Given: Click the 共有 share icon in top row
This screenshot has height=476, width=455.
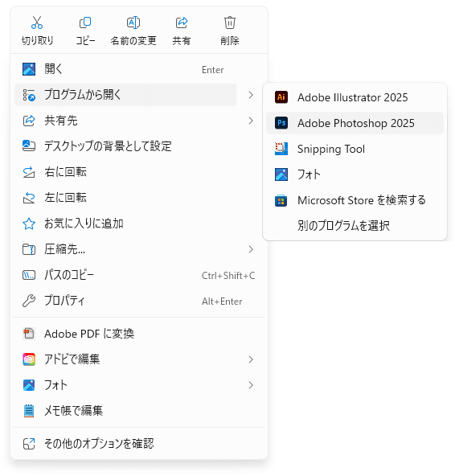Looking at the screenshot, I should click(x=182, y=23).
